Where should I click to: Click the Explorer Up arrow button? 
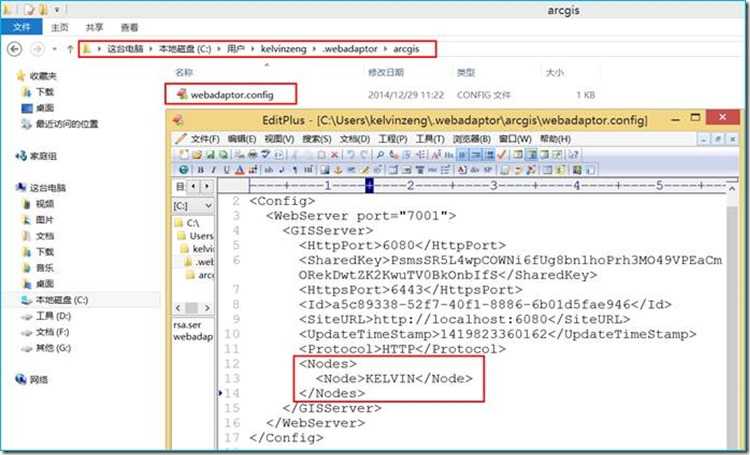click(70, 49)
